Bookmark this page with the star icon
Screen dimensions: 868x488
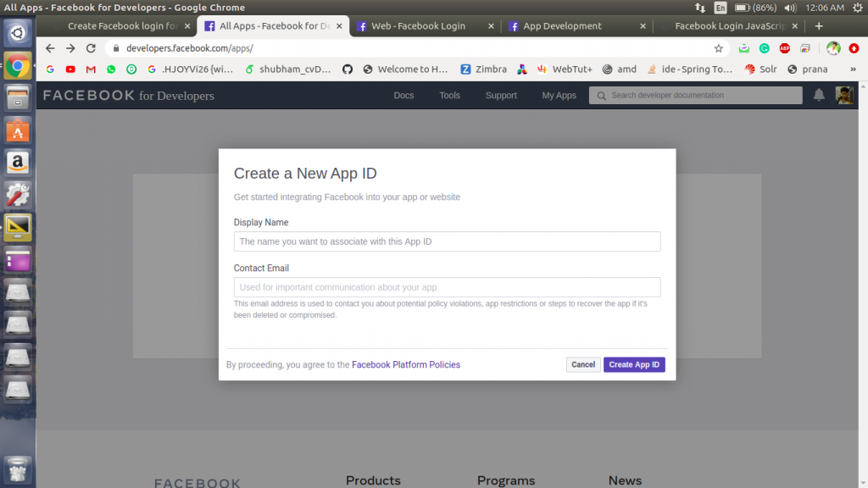point(719,48)
